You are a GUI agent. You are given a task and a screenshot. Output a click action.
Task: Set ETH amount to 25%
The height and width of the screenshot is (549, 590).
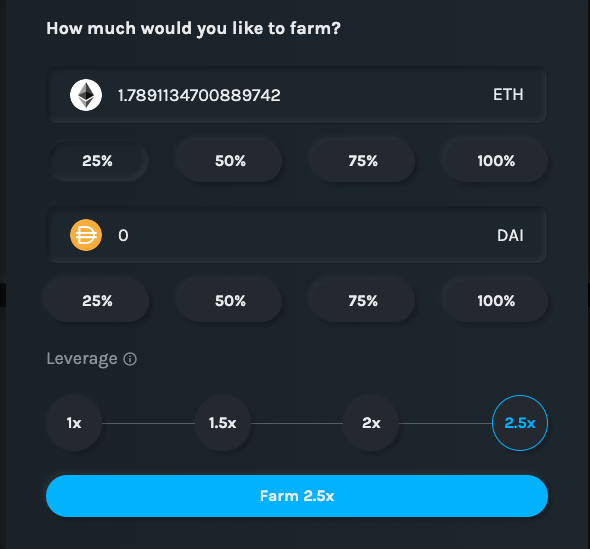click(x=97, y=161)
